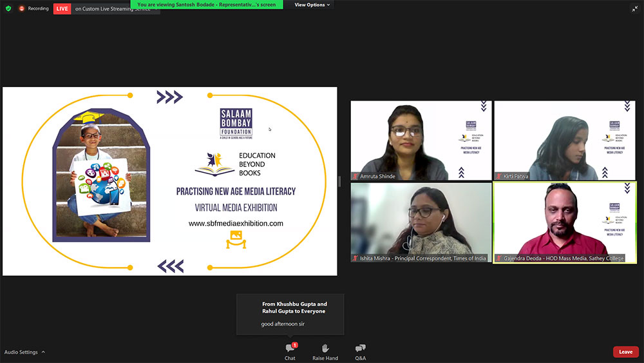Click the muted mic icon beside Ishita Mishra
Viewport: 644px width, 363px height.
pyautogui.click(x=355, y=258)
